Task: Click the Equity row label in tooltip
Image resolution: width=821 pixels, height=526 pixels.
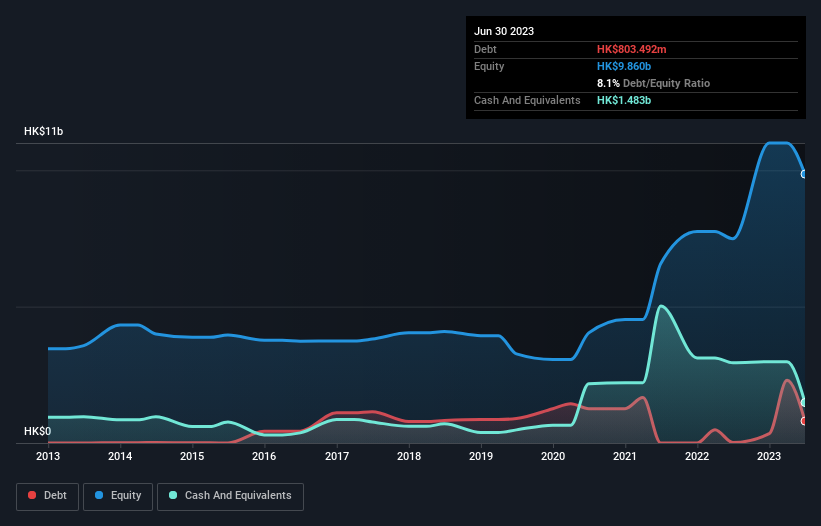Action: [x=489, y=66]
